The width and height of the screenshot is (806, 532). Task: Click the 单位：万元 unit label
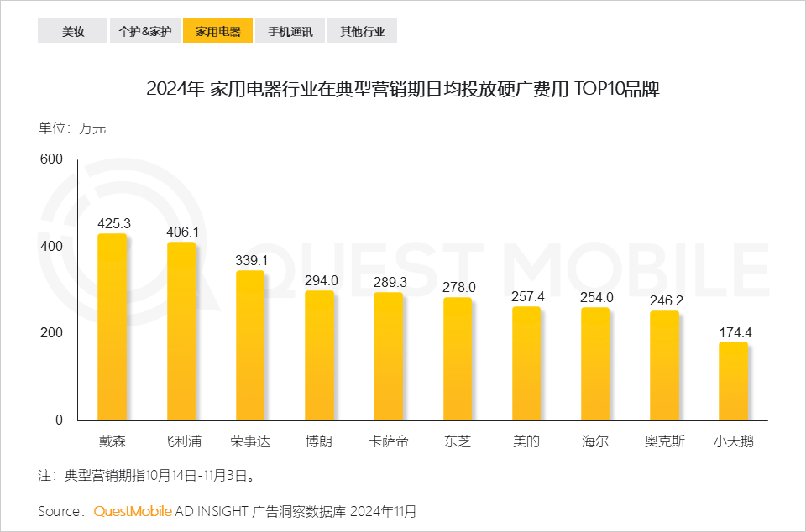click(72, 128)
